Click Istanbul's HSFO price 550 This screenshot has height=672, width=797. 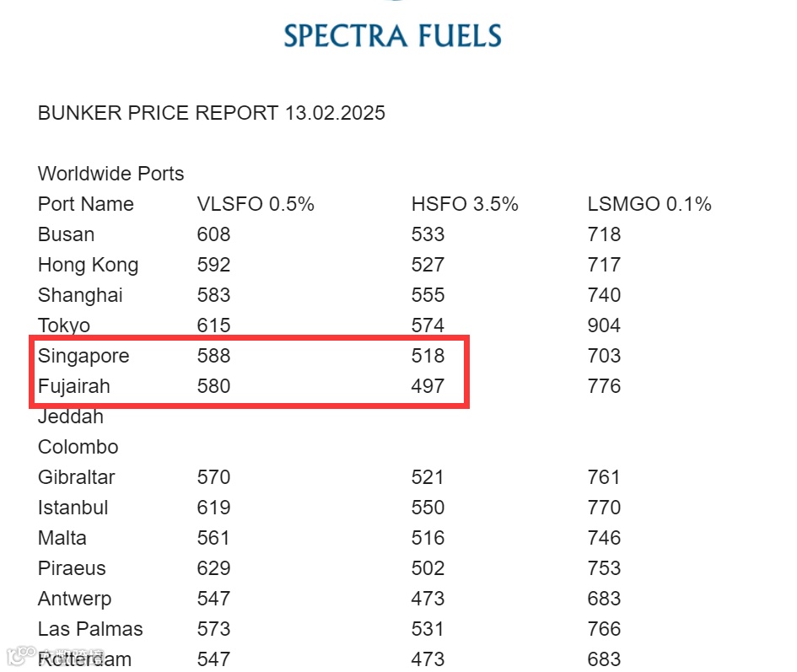[x=428, y=508]
